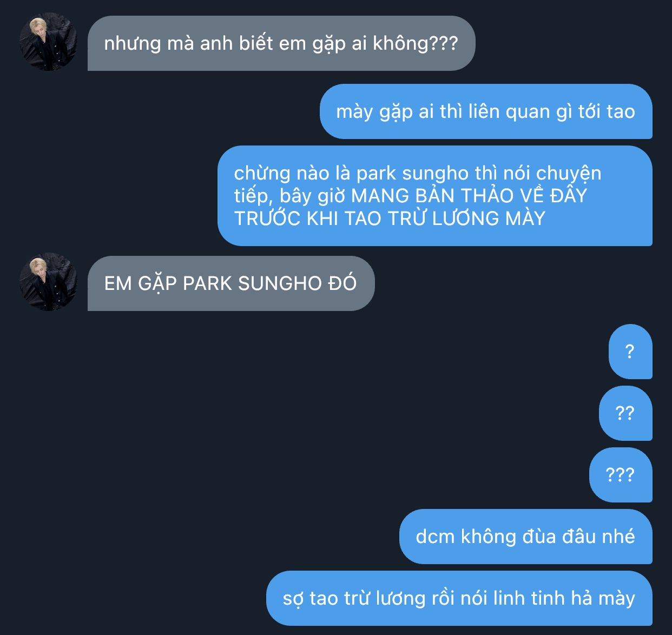Click word "tiếp," in the long blue message
The height and width of the screenshot is (635, 672).
tap(254, 197)
